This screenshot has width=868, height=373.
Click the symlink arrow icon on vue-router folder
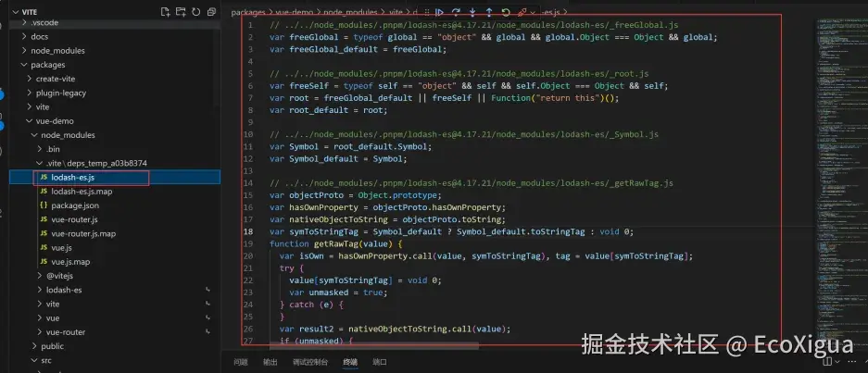tap(208, 332)
